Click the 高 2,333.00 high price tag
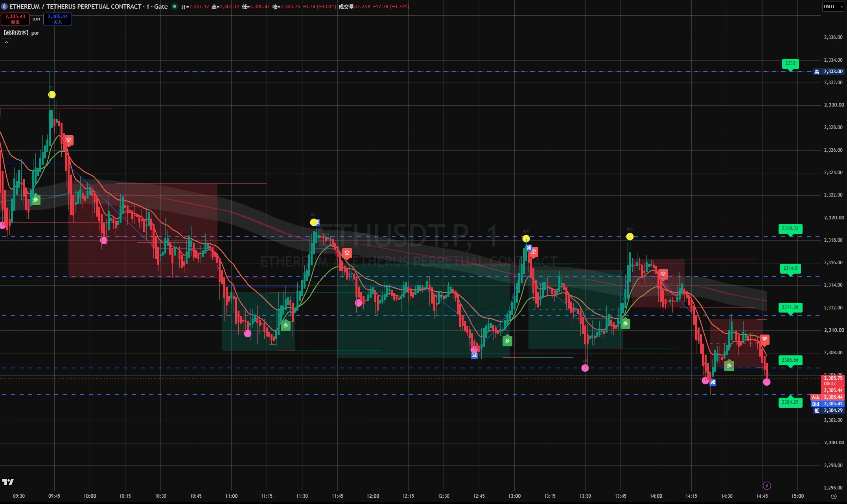The image size is (847, 504). click(829, 72)
